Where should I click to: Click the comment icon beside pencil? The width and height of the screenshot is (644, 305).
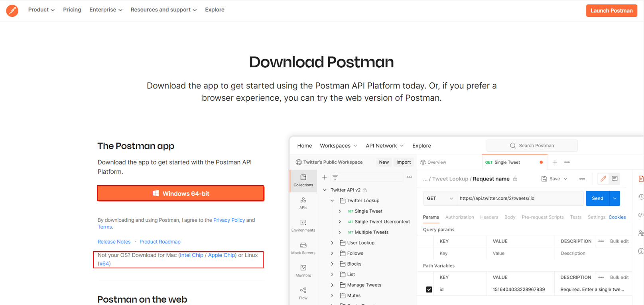pos(615,179)
